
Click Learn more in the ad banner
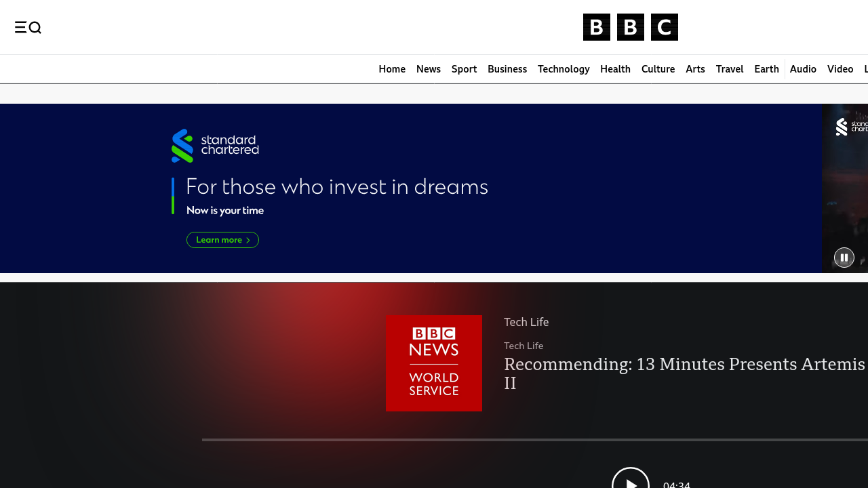[x=222, y=240]
